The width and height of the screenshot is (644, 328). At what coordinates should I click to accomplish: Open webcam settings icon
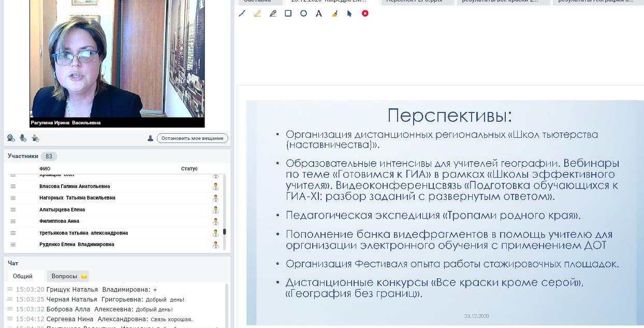click(x=11, y=138)
